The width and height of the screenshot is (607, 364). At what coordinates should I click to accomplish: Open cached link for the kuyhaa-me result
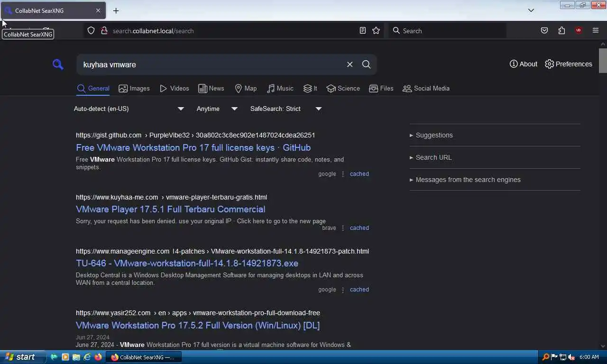359,228
